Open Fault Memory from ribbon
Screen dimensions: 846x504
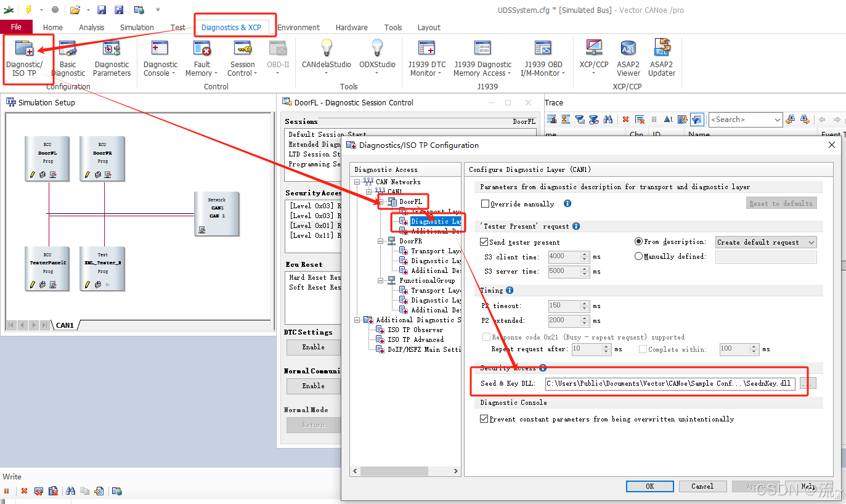(x=202, y=59)
